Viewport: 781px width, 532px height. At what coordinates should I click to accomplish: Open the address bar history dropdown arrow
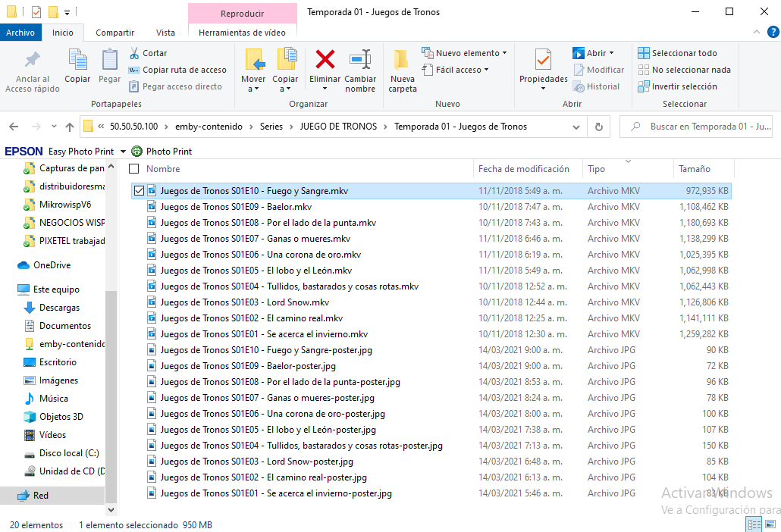click(x=577, y=127)
